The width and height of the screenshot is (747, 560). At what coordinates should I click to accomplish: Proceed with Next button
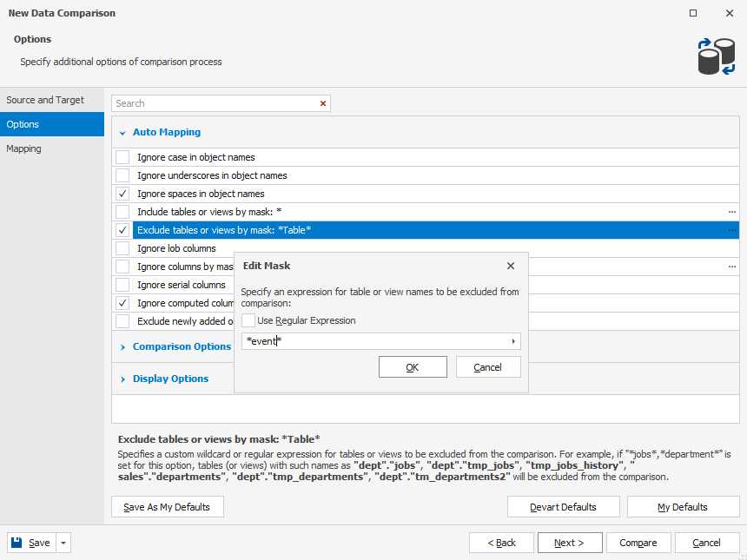click(x=570, y=543)
